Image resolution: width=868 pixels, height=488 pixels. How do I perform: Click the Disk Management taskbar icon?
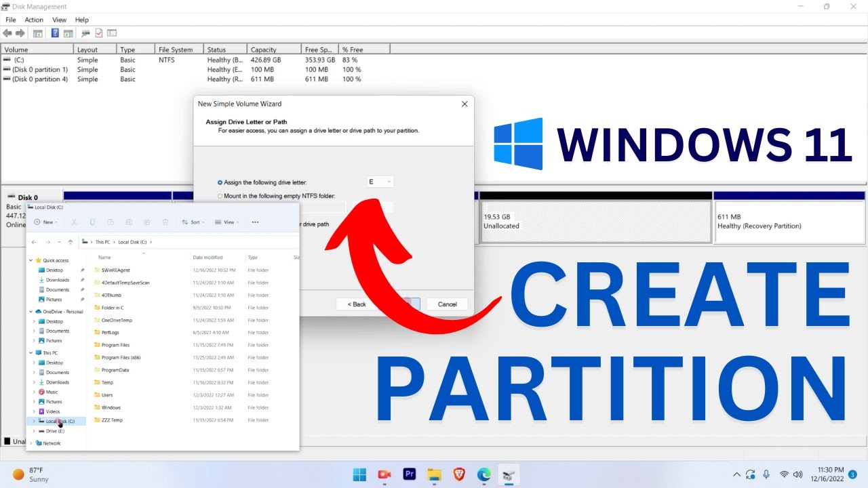509,474
